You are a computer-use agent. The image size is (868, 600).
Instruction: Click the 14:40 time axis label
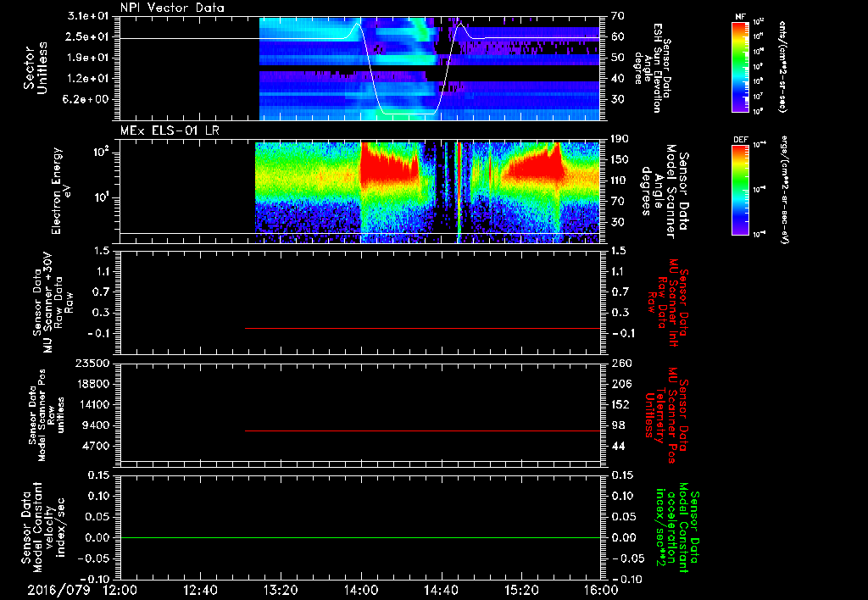coord(441,590)
